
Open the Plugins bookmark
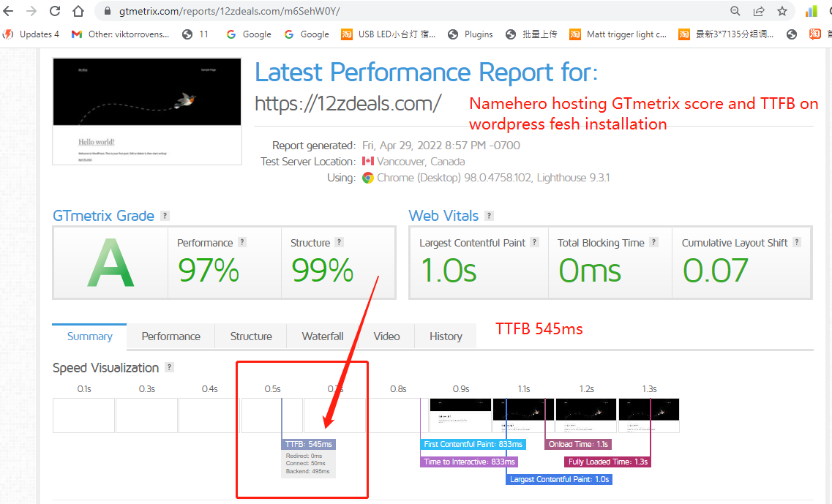click(x=471, y=34)
